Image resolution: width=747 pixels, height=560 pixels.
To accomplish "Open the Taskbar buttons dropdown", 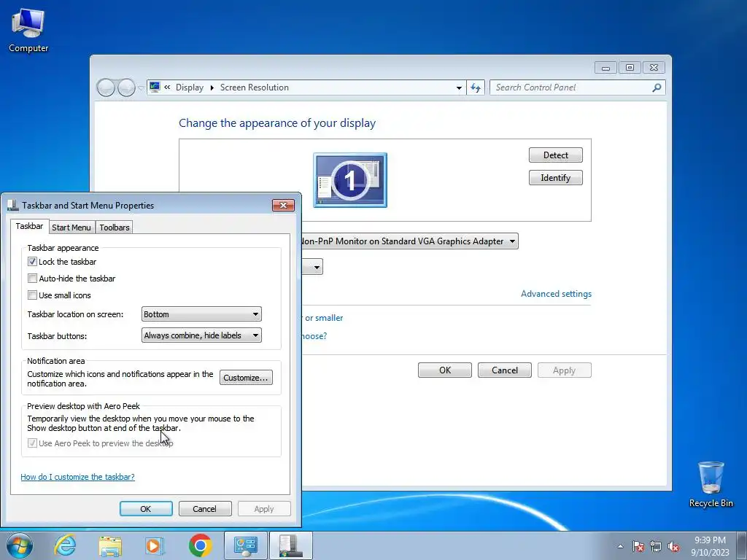I will (201, 335).
